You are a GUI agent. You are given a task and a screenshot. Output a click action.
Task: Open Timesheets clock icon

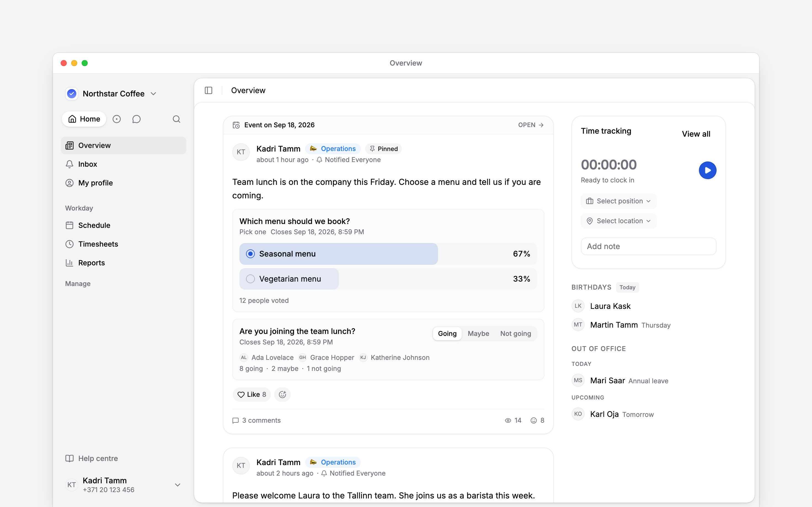click(x=70, y=244)
